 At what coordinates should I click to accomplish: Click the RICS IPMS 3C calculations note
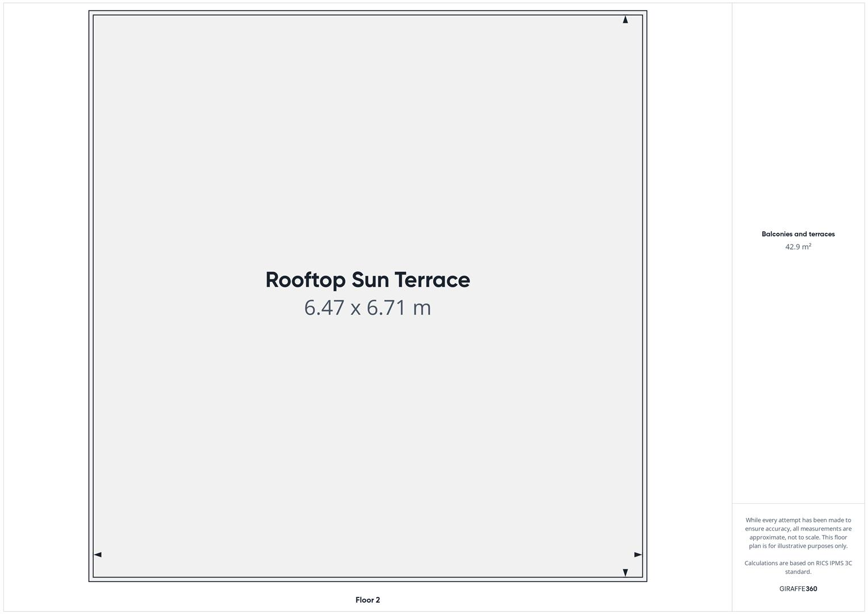(x=798, y=567)
